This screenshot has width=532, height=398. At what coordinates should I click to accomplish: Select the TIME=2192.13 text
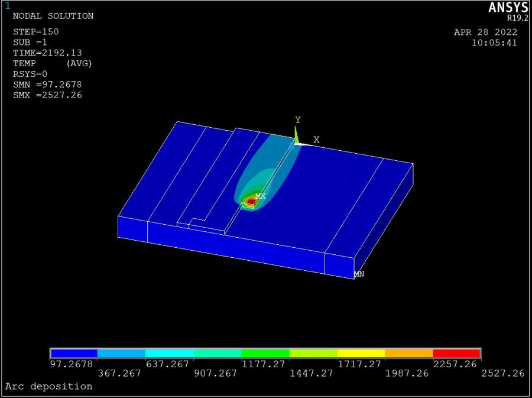46,53
